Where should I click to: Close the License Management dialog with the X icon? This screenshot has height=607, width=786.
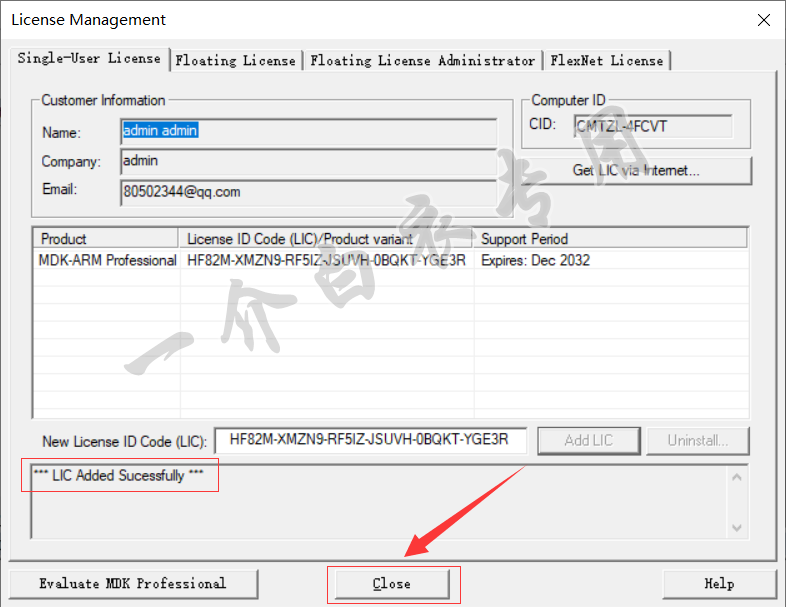click(763, 20)
